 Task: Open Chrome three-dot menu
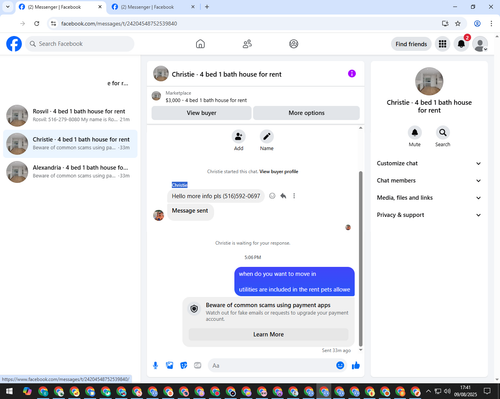click(x=491, y=24)
